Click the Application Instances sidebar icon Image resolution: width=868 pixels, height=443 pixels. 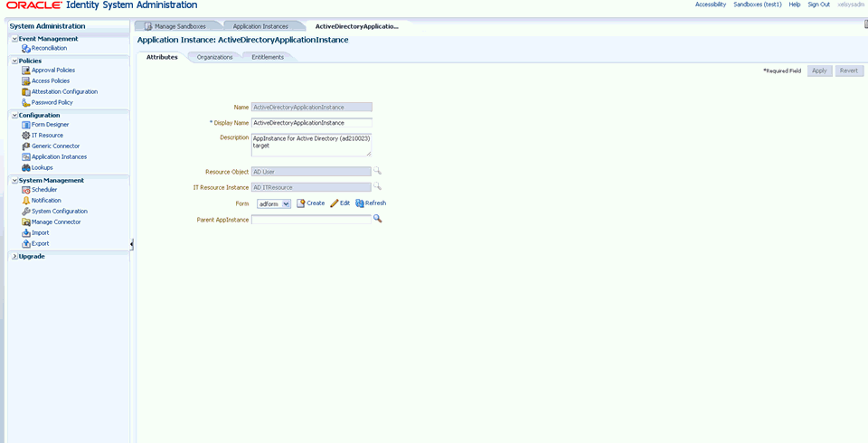pos(26,156)
